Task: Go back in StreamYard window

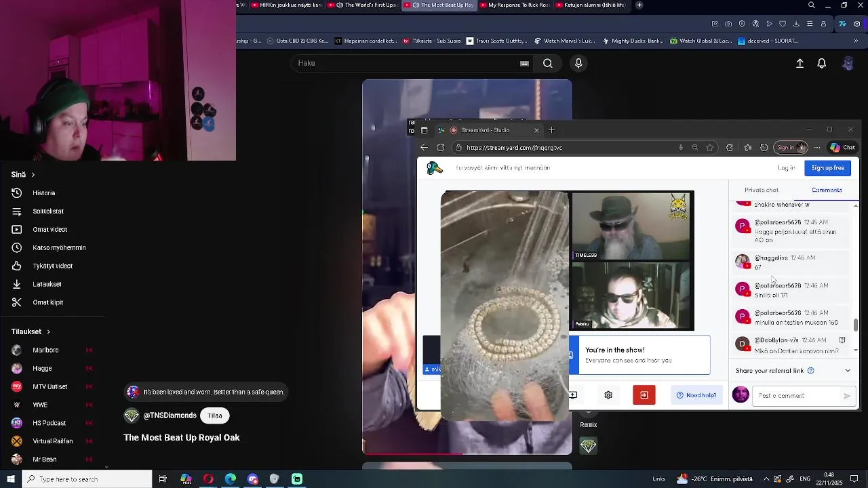Action: coord(424,148)
